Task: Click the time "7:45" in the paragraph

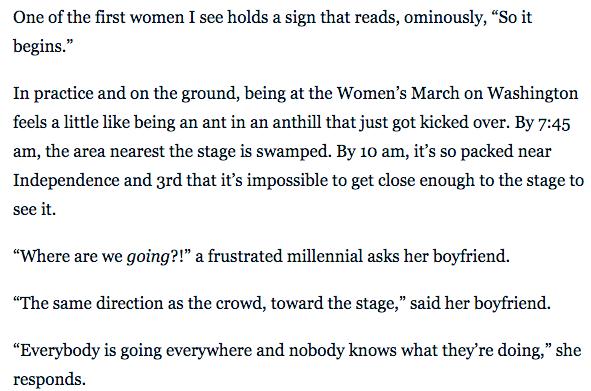Action: pos(554,123)
